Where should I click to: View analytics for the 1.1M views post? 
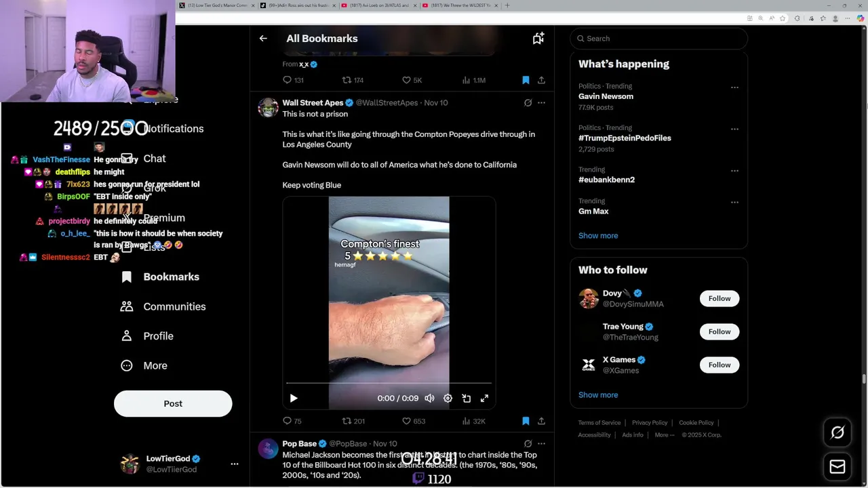tap(473, 80)
